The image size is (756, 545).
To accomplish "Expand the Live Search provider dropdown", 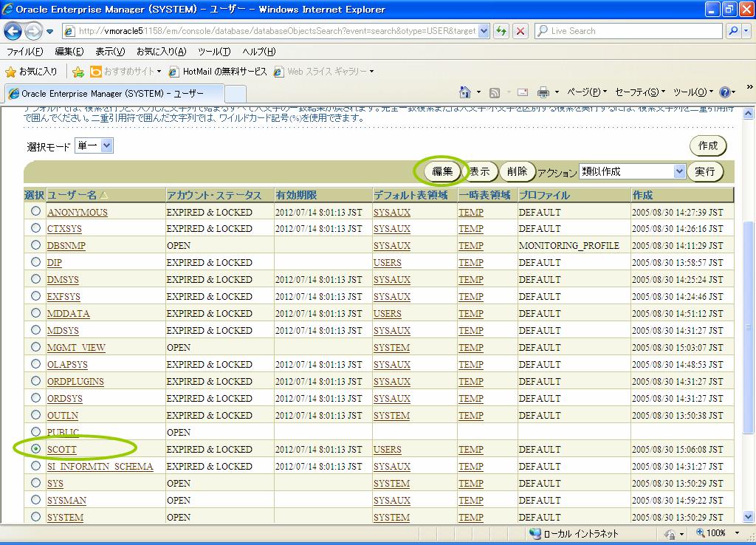I will pos(746,31).
